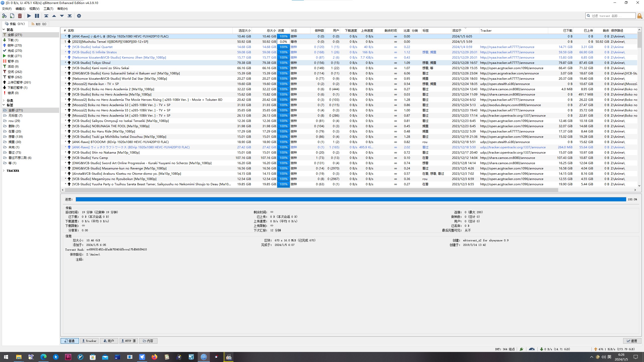This screenshot has height=362, width=644.
Task: Expand the TRACKER section in sidebar
Action: (4, 170)
